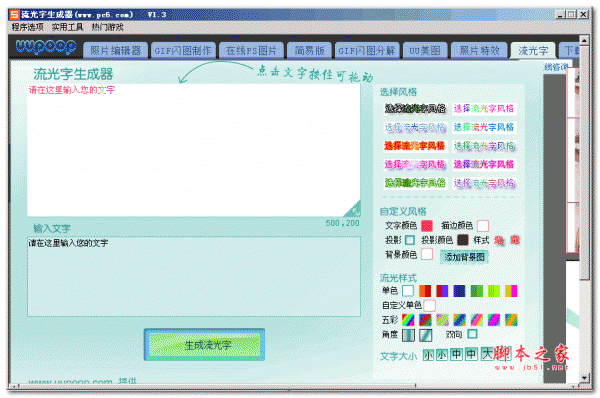Close the 流光字生成器 window

pyautogui.click(x=583, y=15)
